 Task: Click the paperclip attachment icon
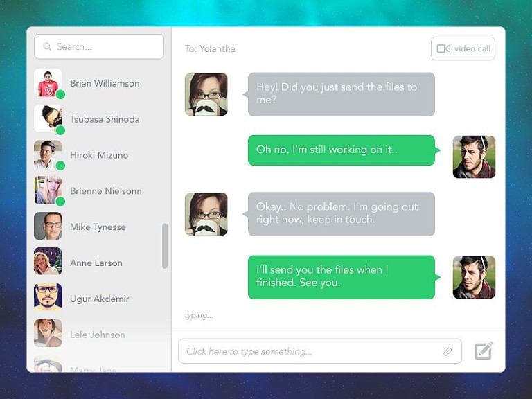[x=447, y=351]
